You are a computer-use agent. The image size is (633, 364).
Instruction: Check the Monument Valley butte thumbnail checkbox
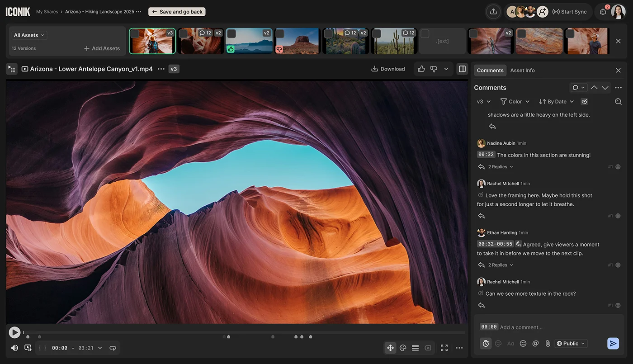[280, 34]
